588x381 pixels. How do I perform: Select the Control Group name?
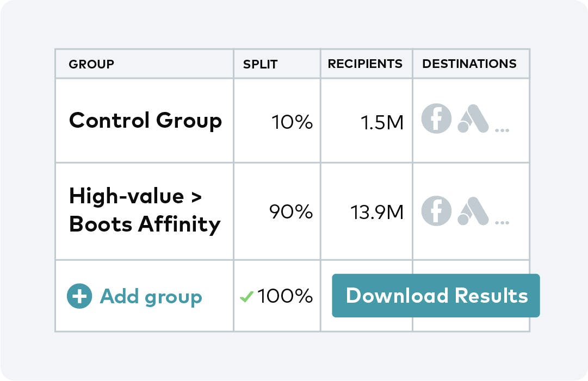[x=145, y=120]
